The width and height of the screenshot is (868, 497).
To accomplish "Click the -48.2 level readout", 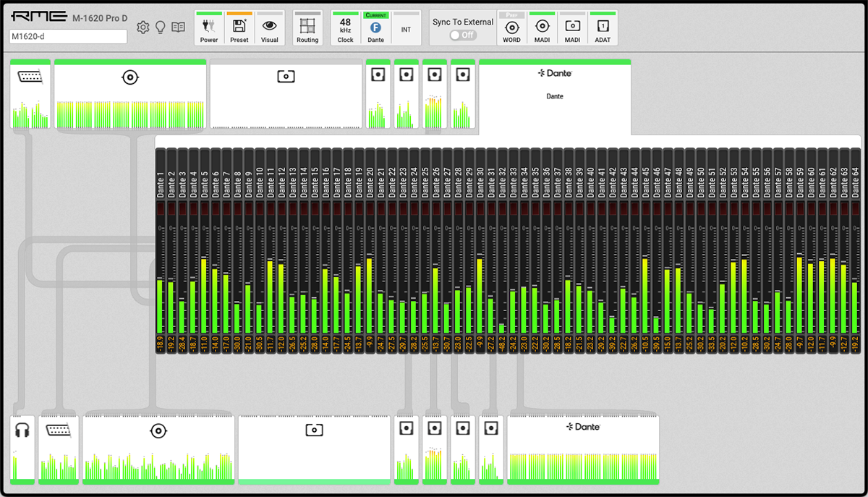I will point(502,344).
